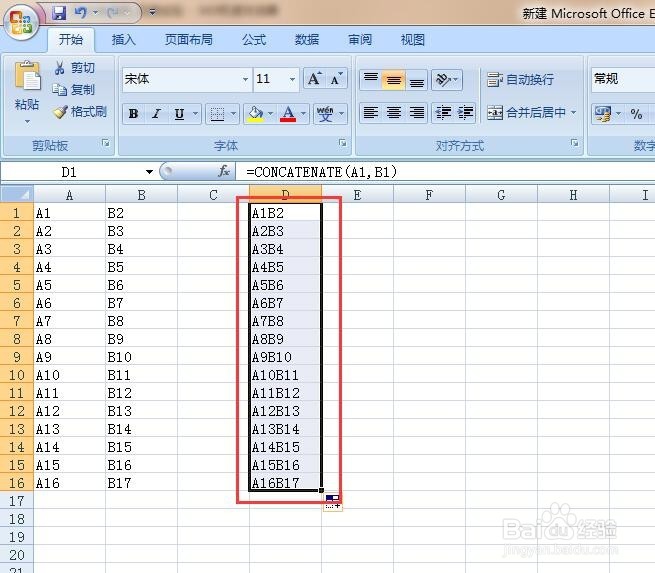Open font size dropdown 11
The width and height of the screenshot is (655, 573).
point(292,79)
